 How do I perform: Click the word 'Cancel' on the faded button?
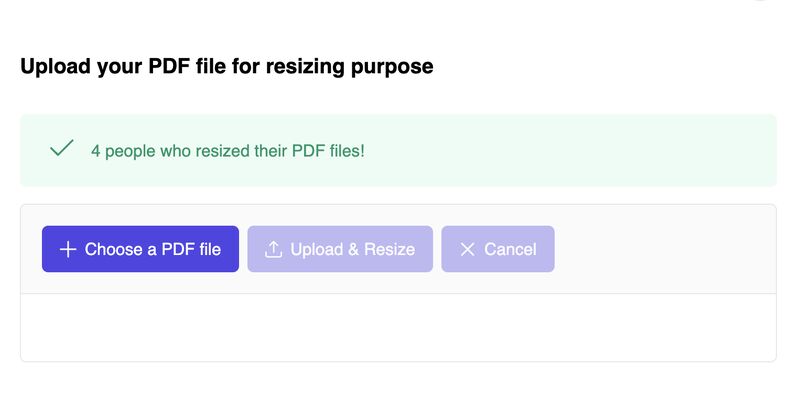click(x=510, y=250)
